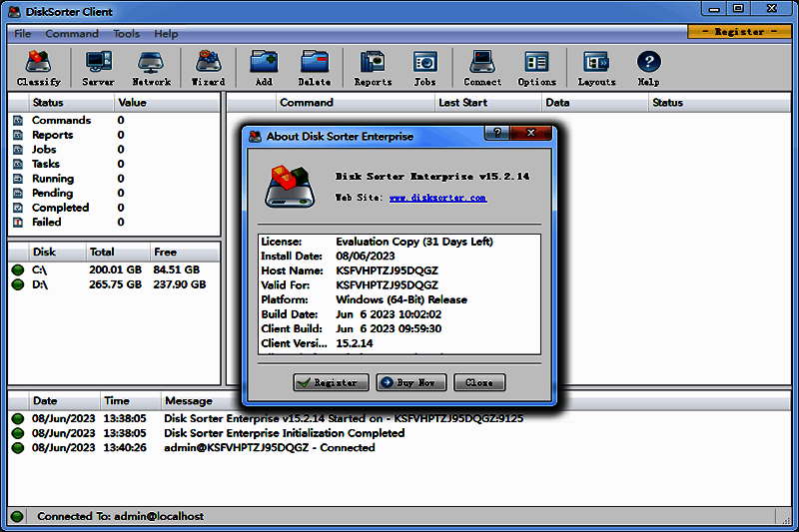Open the Reports toolbar icon

(x=373, y=68)
